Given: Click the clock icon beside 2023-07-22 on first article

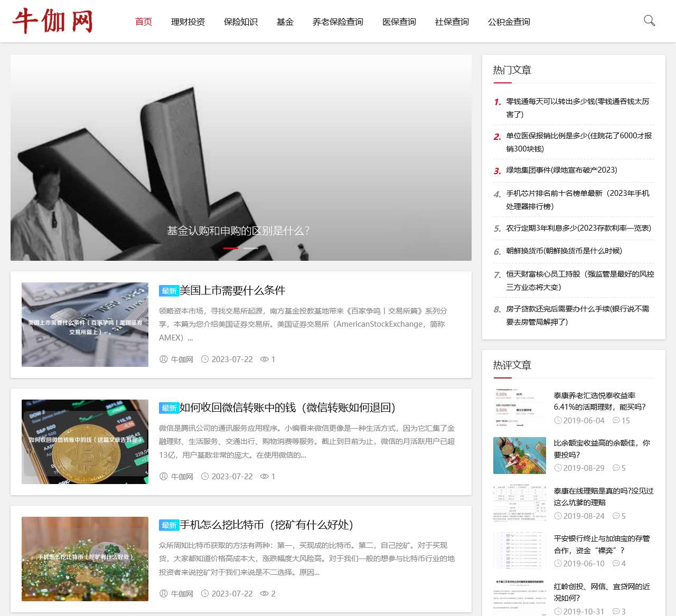Looking at the screenshot, I should 205,359.
